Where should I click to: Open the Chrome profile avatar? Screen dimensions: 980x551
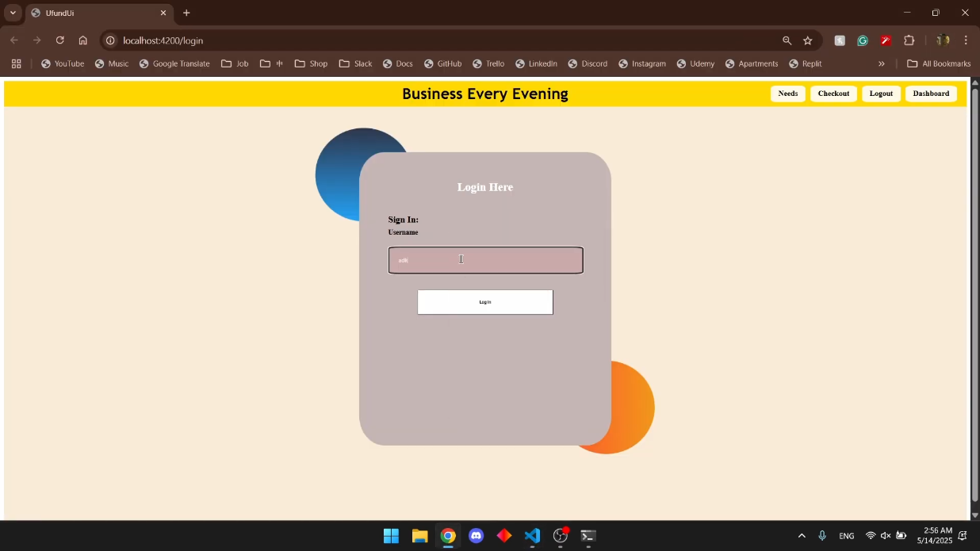[943, 40]
